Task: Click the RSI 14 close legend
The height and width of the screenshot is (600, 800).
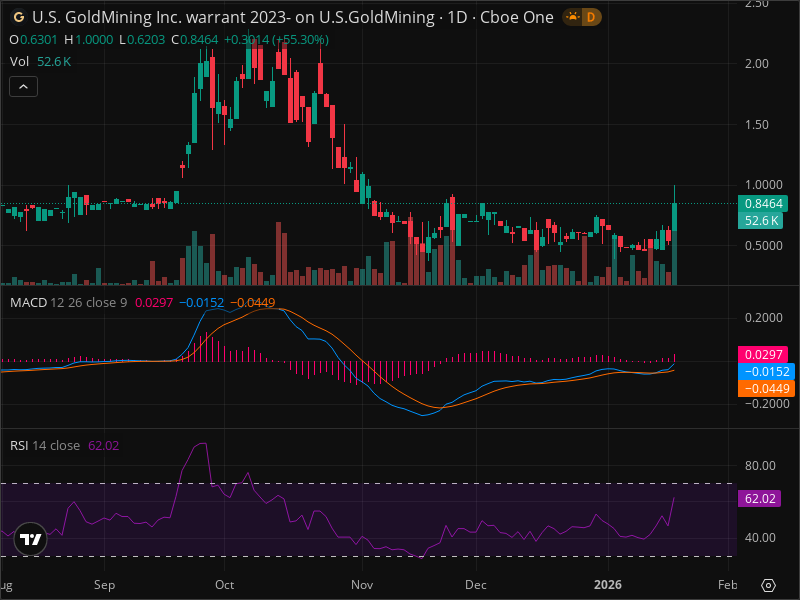Action: 45,445
